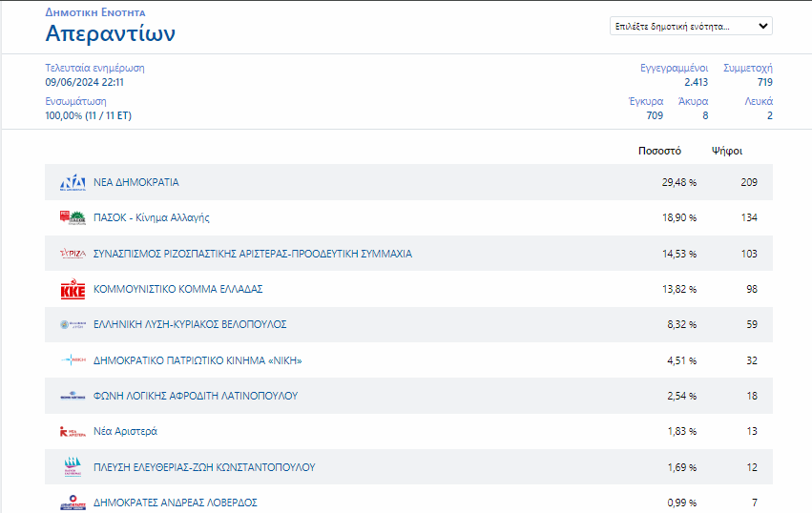Open ΕΛΛΗΝΙΚΗ ΛΥΣΗ-ΚΥΡΙΑΚΟΣ ΒΕΛΟΠΟΥΛΟΣ party name
The image size is (812, 513).
coord(190,324)
